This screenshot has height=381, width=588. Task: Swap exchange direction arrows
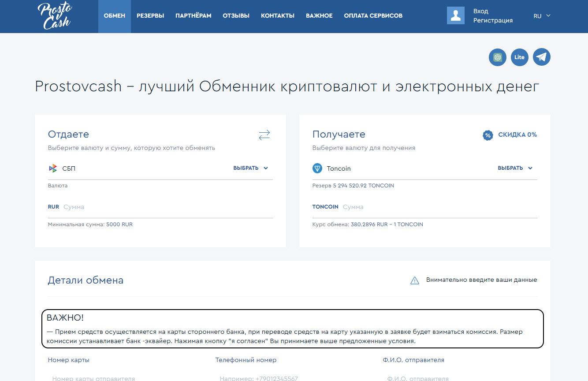[x=264, y=135]
